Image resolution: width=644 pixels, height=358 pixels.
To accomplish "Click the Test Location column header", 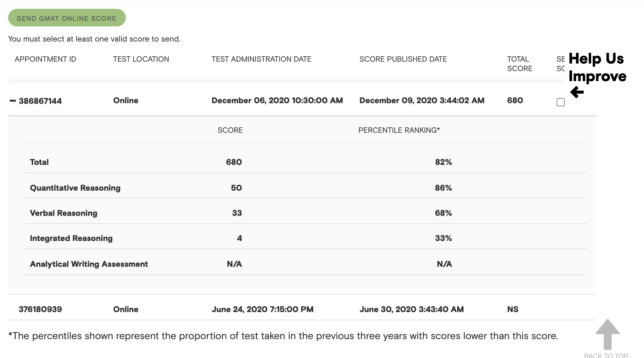I will [x=141, y=59].
